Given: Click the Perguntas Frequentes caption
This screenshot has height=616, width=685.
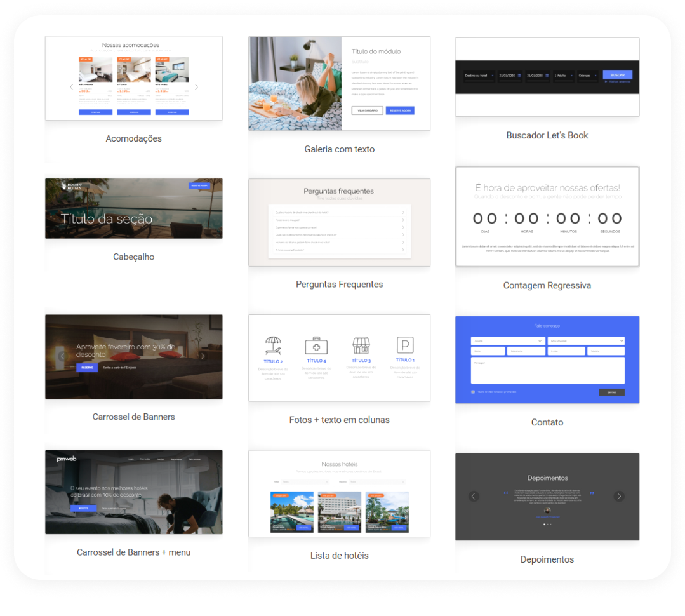Looking at the screenshot, I should 340,285.
